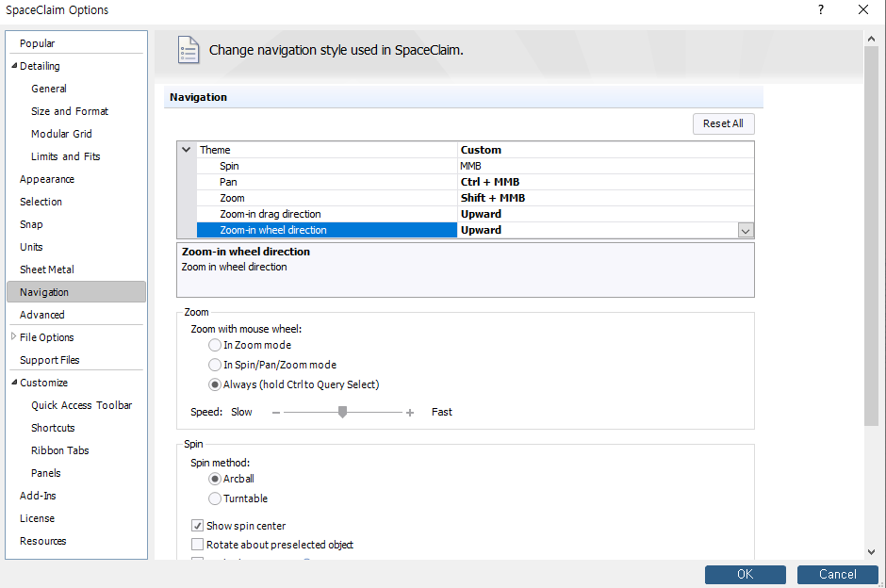This screenshot has width=886, height=588.
Task: Click the Reset All button
Action: (723, 123)
